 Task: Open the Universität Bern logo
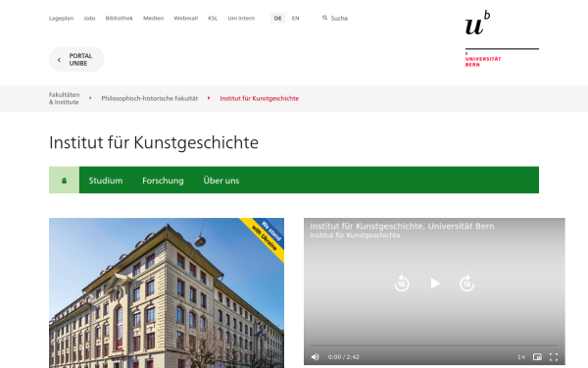pyautogui.click(x=502, y=38)
